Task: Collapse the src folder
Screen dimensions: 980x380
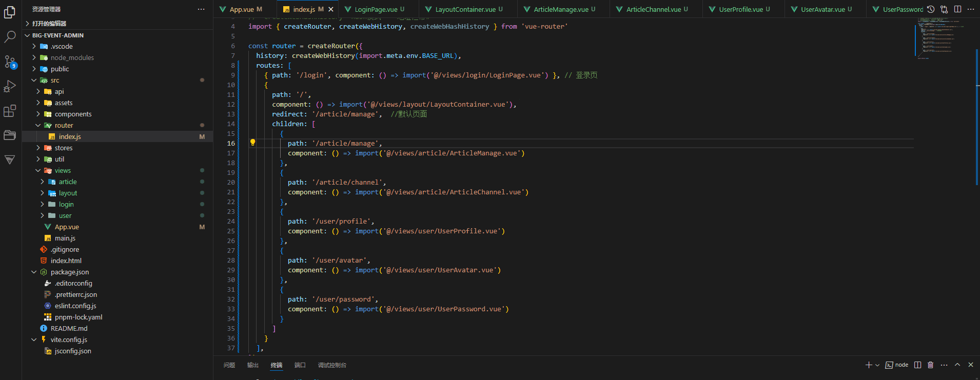Action: (x=117, y=80)
